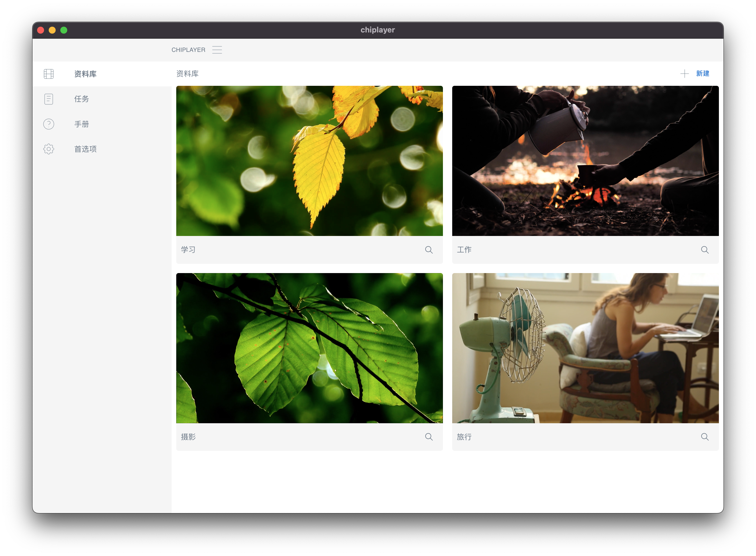Click the 首选项 gear icon
Image resolution: width=756 pixels, height=556 pixels.
point(49,149)
